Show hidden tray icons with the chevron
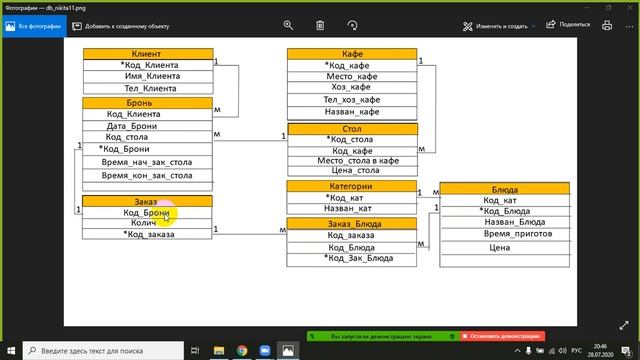Viewport: 640px width, 360px height. click(x=517, y=351)
